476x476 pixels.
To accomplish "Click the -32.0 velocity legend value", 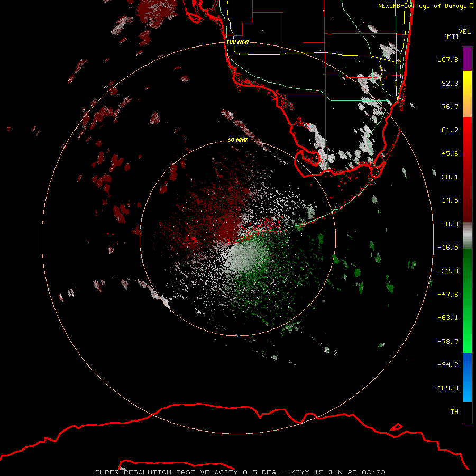I will click(x=448, y=271).
